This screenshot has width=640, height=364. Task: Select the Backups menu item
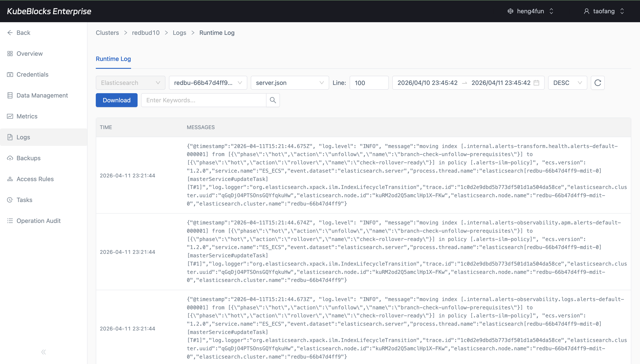click(44, 158)
